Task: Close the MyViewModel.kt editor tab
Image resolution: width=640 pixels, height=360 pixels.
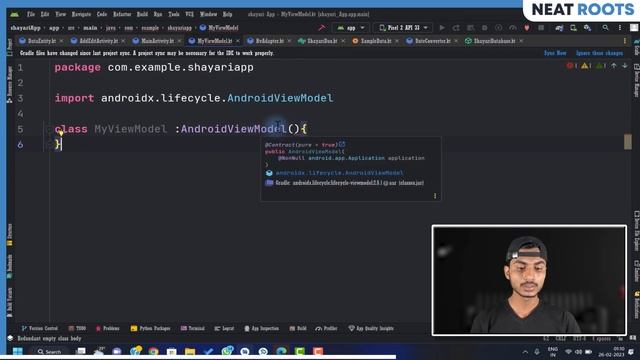Action: [238, 41]
